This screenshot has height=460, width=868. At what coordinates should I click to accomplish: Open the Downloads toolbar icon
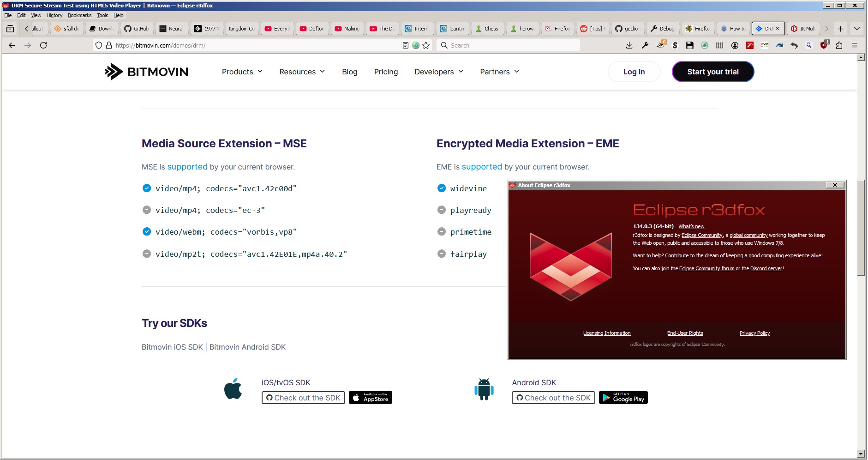[x=629, y=45]
